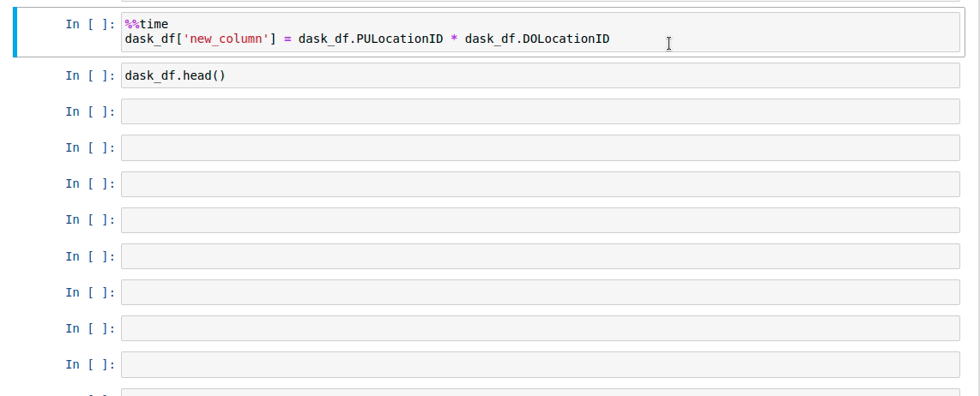
Task: Click the blue selected-cell indicator bar
Action: point(15,33)
